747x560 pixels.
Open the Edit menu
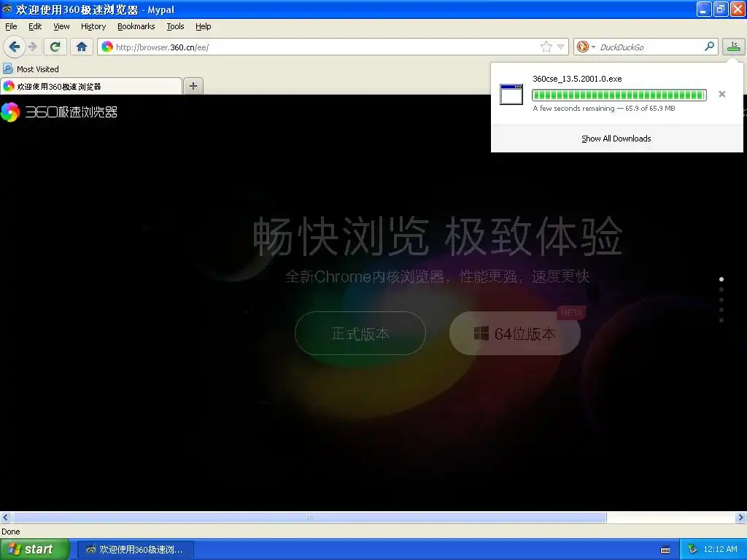[x=35, y=26]
